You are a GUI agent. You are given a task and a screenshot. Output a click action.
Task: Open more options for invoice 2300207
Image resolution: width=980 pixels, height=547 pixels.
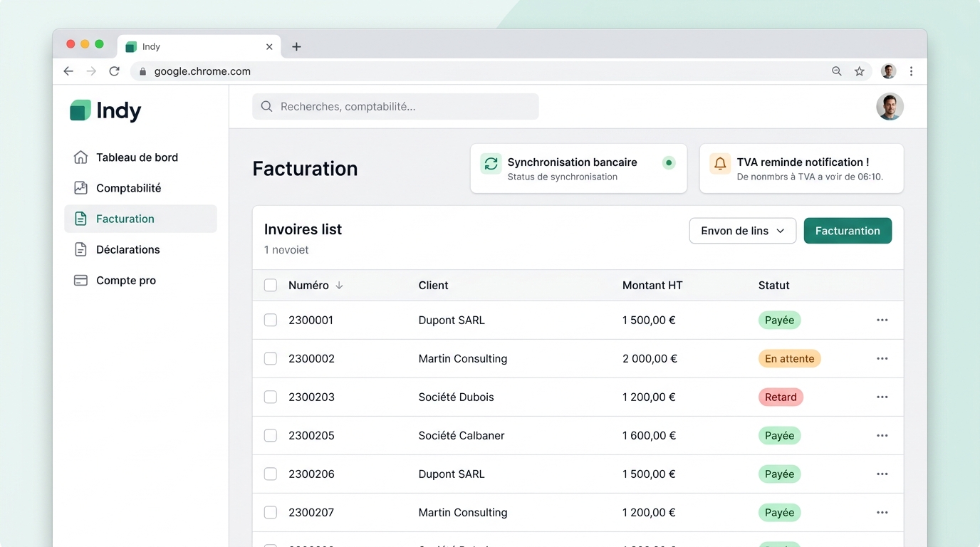point(882,513)
